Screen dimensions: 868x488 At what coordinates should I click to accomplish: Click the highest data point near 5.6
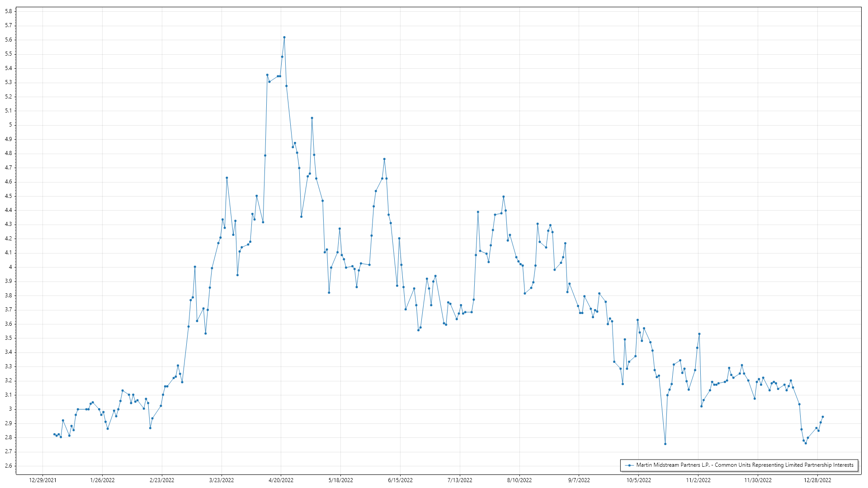284,38
